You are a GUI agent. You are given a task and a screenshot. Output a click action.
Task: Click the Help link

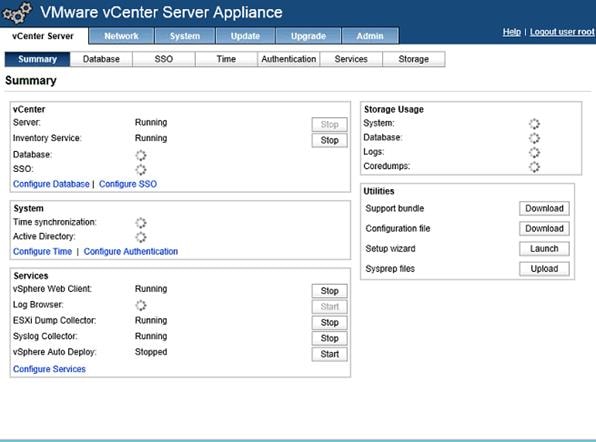point(512,32)
